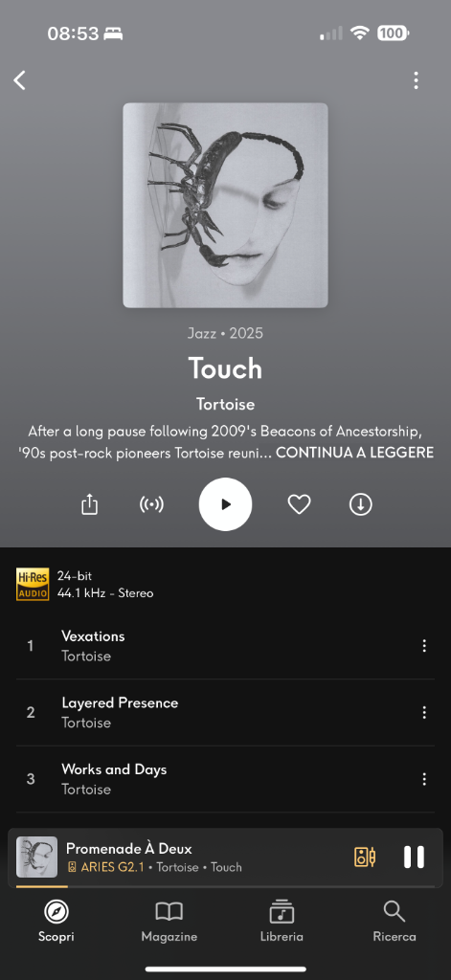Pause the currently playing track
451x980 pixels.
click(414, 857)
